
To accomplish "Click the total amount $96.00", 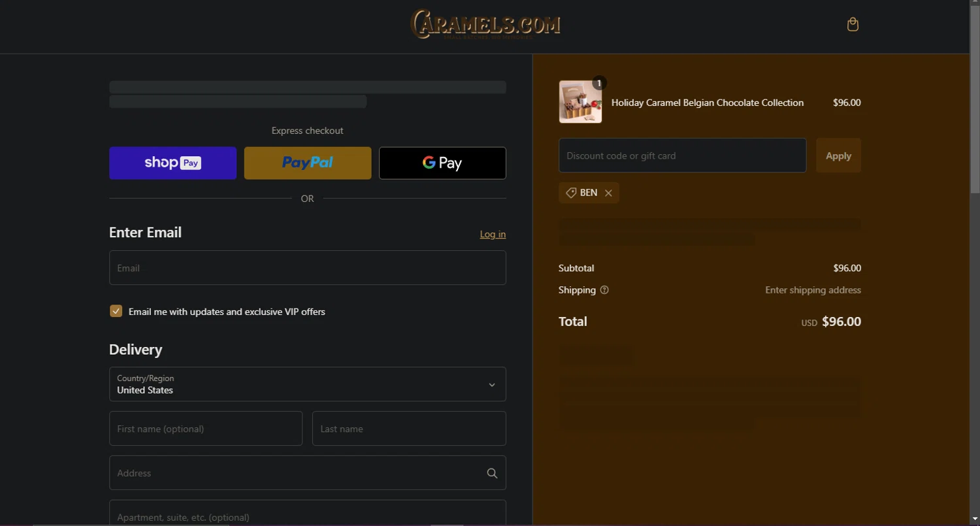I will pyautogui.click(x=841, y=321).
